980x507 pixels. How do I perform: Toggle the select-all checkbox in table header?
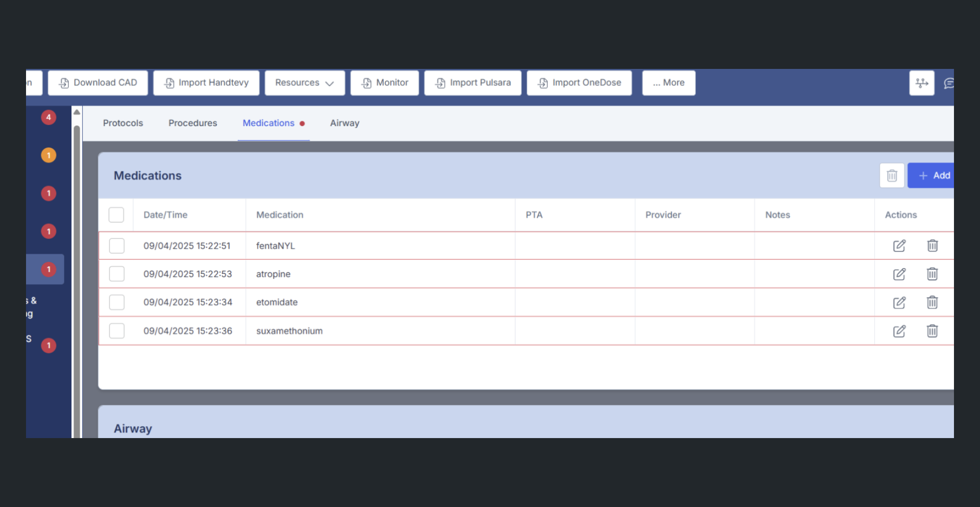(x=116, y=215)
